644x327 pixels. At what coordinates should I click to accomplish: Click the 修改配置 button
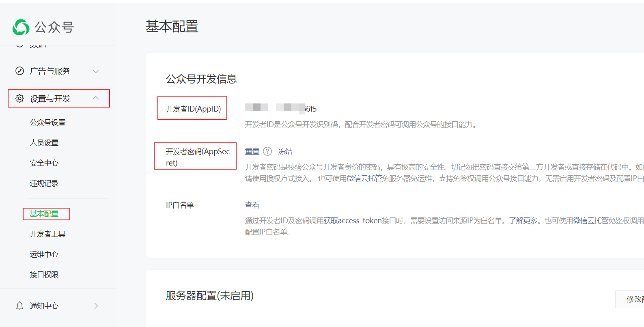(x=630, y=299)
